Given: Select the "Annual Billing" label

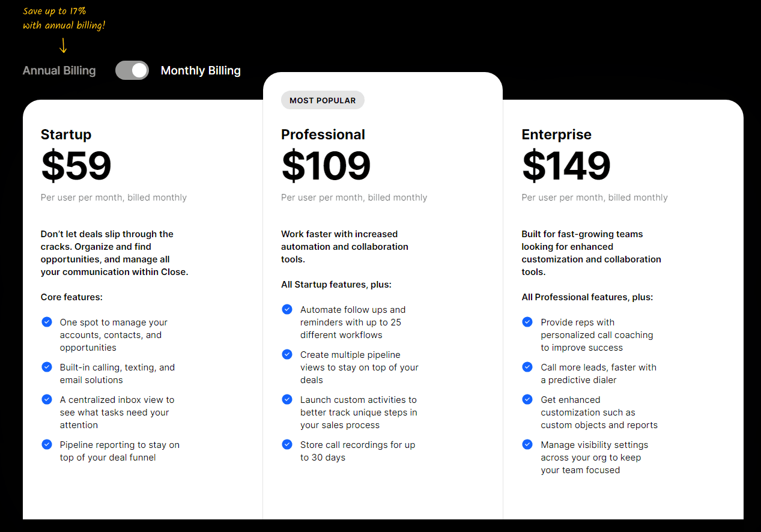Looking at the screenshot, I should point(59,70).
